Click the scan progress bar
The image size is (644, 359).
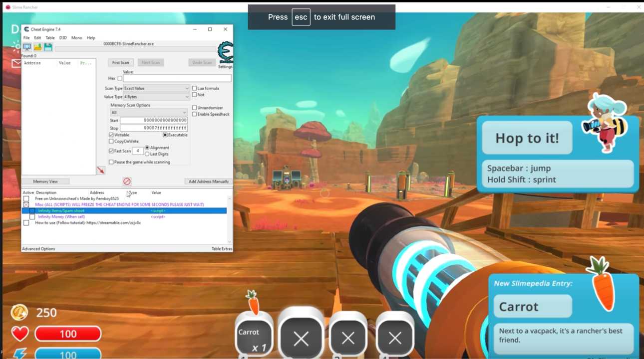tap(135, 49)
